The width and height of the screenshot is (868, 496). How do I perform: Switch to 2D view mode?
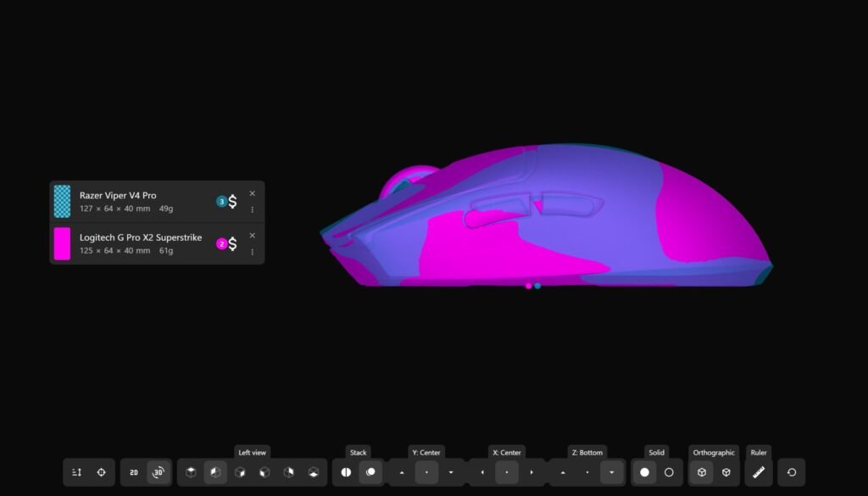pos(134,472)
